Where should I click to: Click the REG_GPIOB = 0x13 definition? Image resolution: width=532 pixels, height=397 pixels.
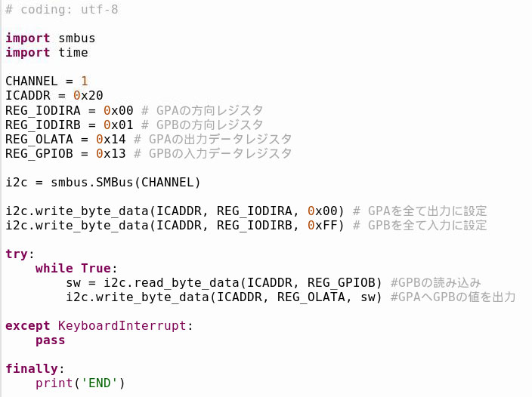[66, 154]
